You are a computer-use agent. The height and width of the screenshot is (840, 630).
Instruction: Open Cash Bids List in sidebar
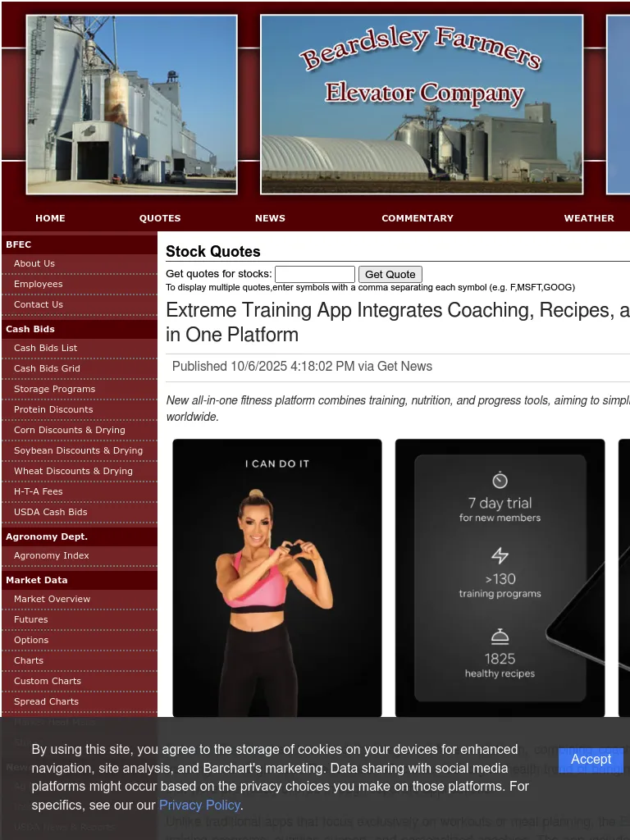[46, 348]
